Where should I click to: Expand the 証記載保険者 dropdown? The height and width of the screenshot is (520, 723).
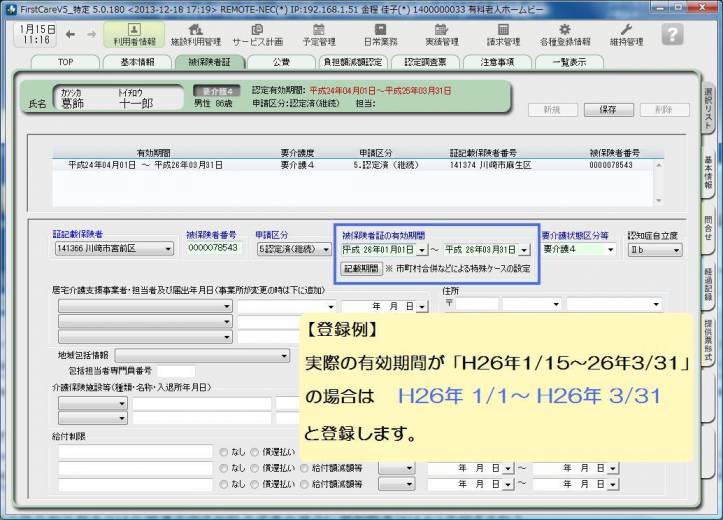(168, 248)
